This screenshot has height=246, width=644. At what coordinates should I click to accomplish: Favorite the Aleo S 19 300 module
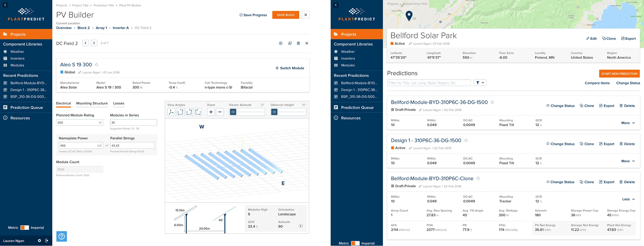(96, 65)
